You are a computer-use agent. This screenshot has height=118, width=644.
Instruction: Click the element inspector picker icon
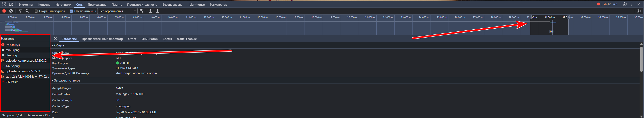(x=4, y=4)
